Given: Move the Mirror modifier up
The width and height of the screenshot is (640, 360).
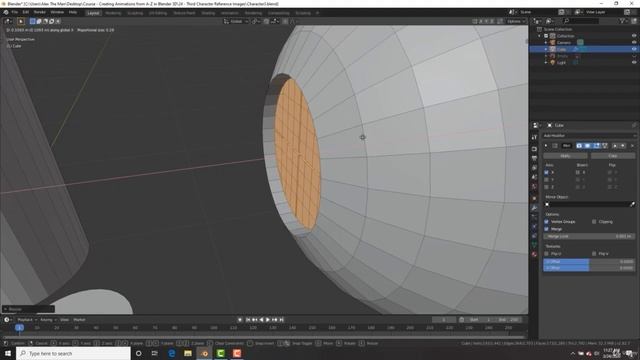Looking at the screenshot, I should click(x=616, y=146).
